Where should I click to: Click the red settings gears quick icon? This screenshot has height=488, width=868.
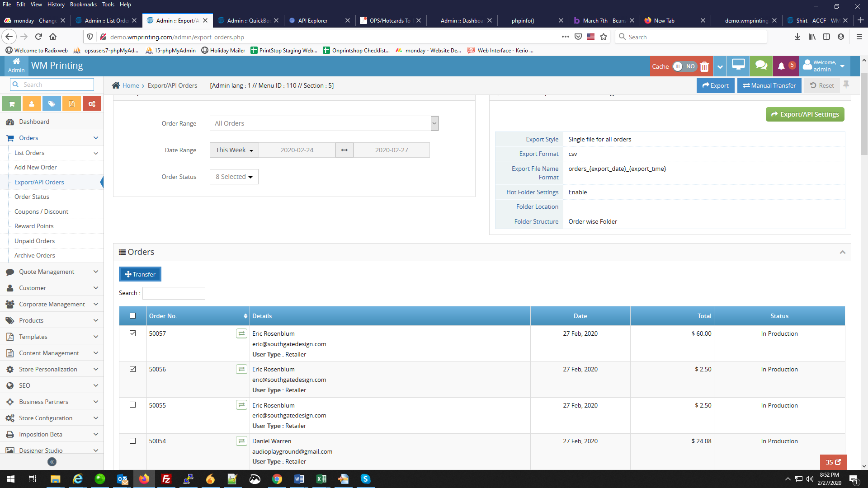pos(92,104)
